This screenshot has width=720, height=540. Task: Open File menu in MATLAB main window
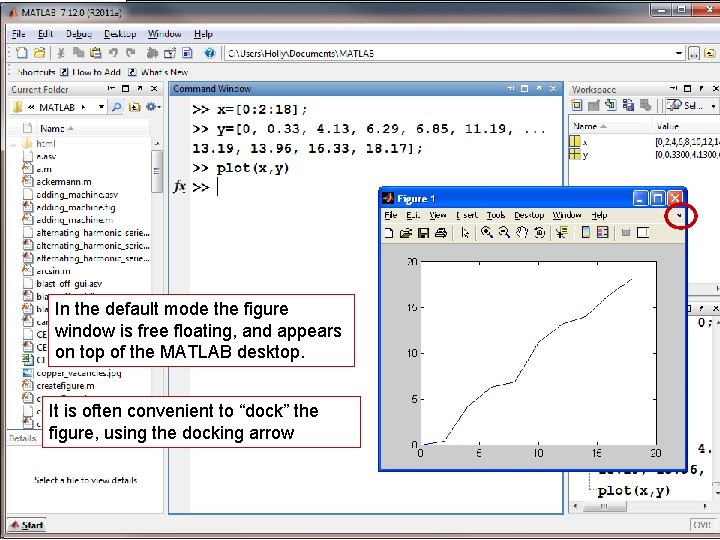pyautogui.click(x=19, y=34)
